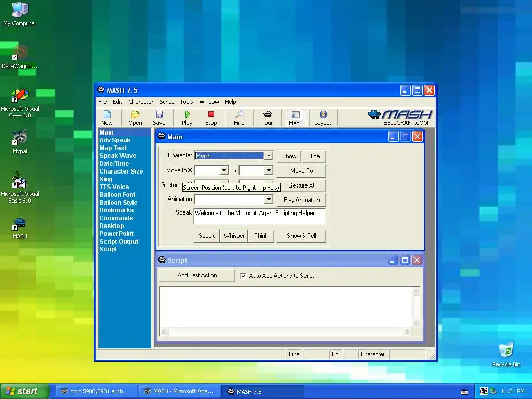The height and width of the screenshot is (399, 532).
Task: Select the Mypal desktop shortcut
Action: pyautogui.click(x=20, y=142)
